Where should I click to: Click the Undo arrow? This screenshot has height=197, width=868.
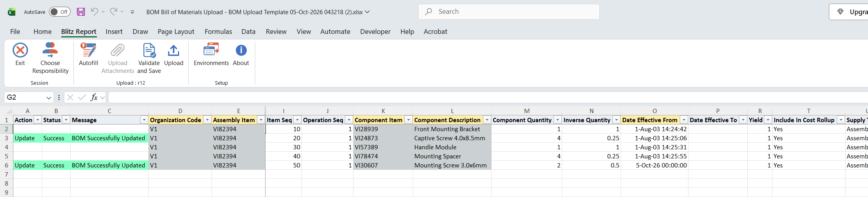[x=94, y=12]
